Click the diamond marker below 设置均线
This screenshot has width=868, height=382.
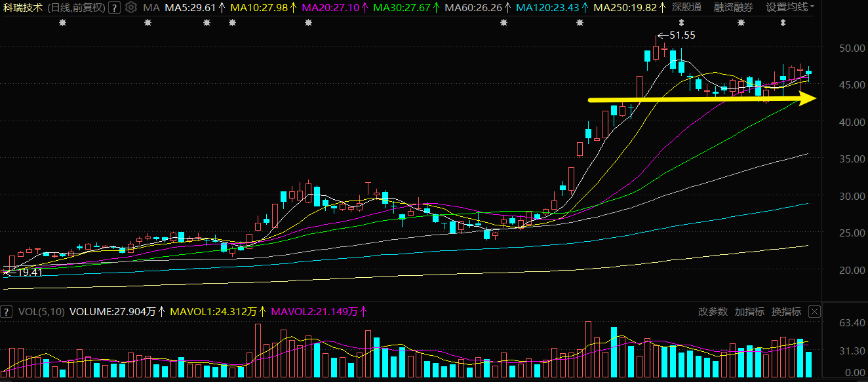(783, 23)
